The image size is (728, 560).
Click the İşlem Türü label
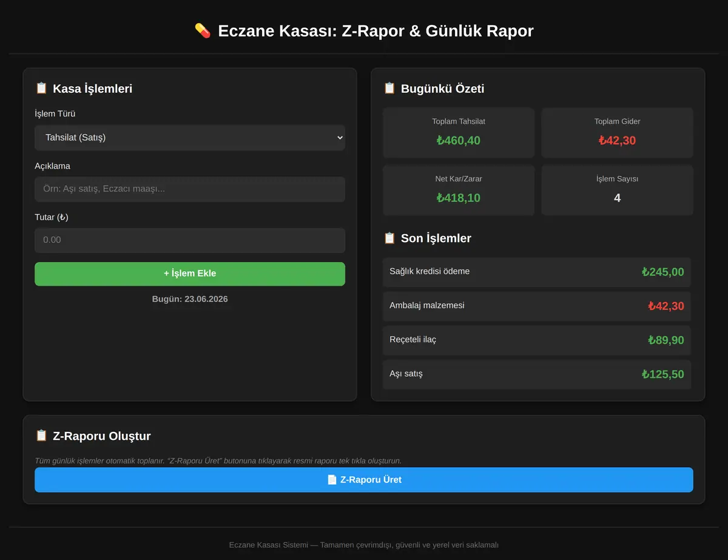55,114
